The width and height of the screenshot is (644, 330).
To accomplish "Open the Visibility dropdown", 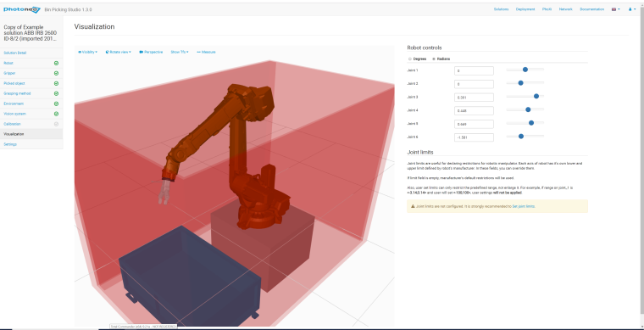I will [x=87, y=53].
